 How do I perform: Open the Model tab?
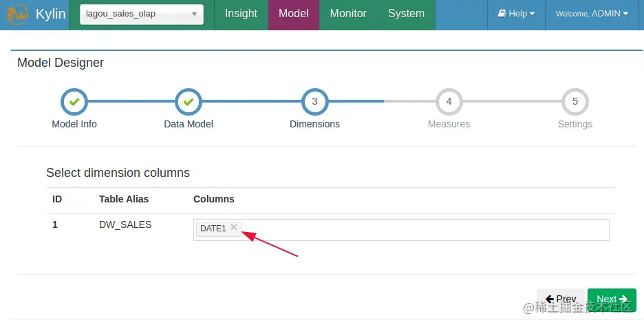[293, 14]
